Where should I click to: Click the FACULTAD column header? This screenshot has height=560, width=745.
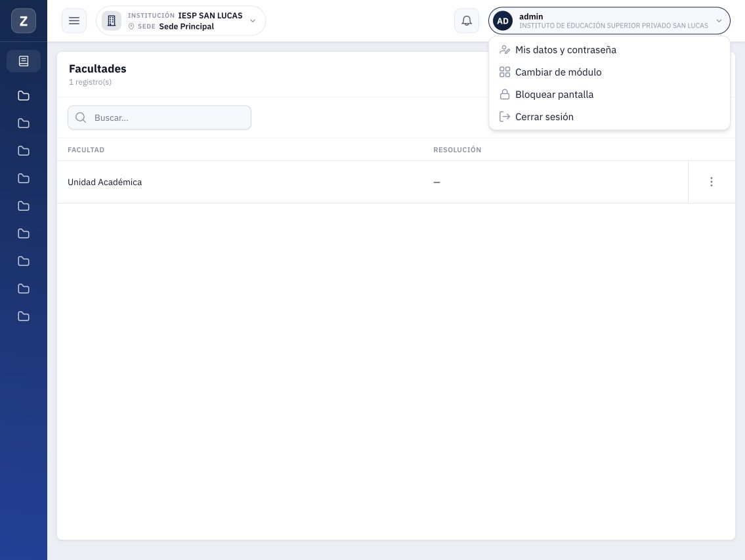86,150
